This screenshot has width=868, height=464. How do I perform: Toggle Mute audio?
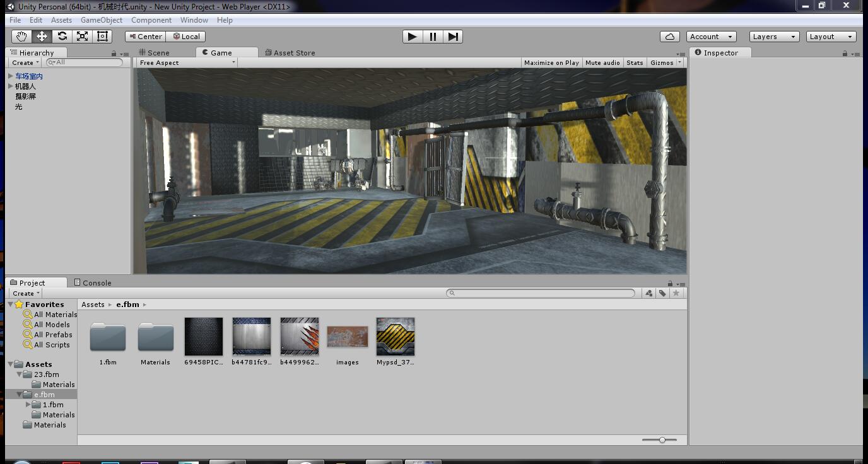click(602, 62)
